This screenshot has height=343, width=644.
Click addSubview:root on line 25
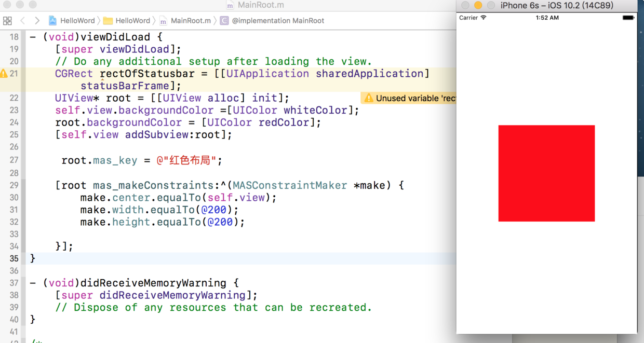tap(172, 134)
